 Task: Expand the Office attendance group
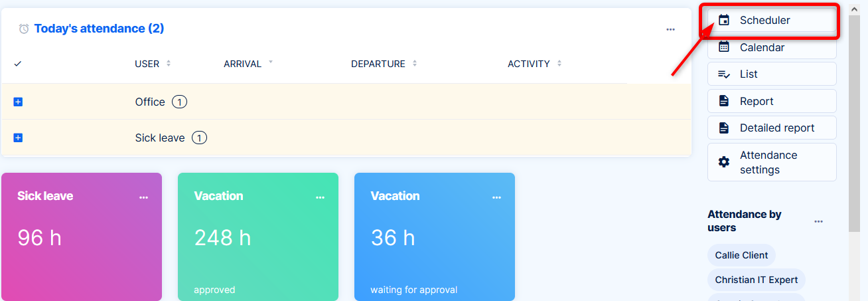pyautogui.click(x=19, y=102)
